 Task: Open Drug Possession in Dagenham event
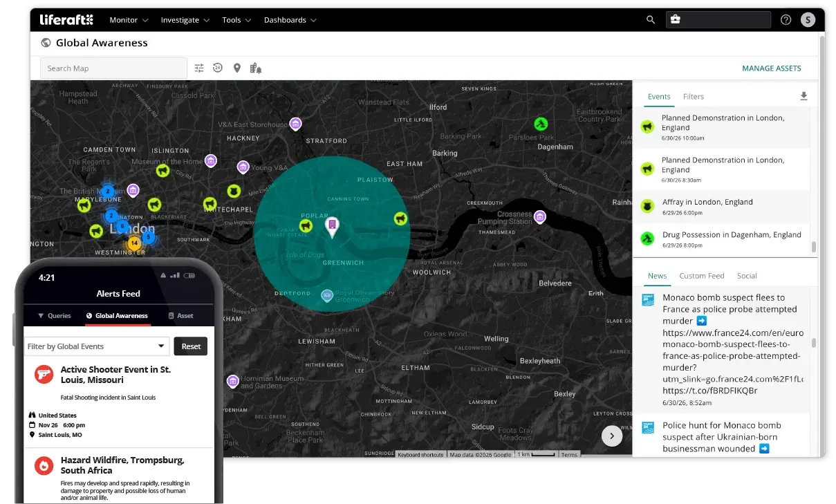[722, 239]
